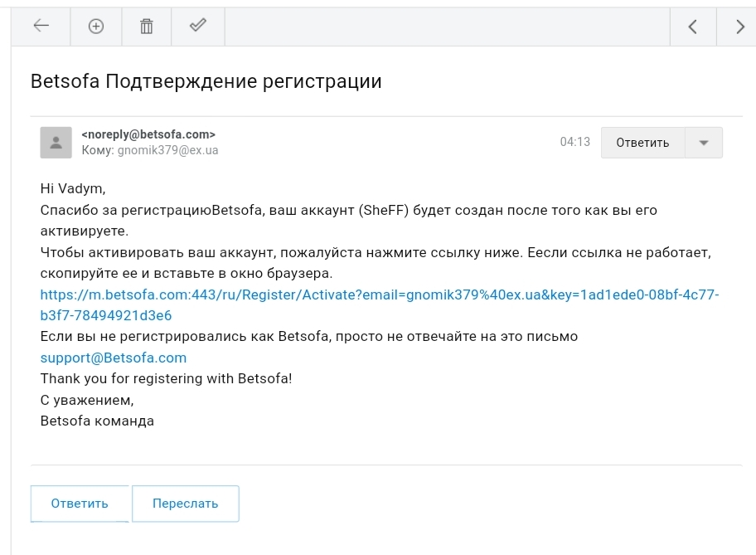756x555 pixels.
Task: Open the reply options dropdown arrow
Action: click(702, 142)
